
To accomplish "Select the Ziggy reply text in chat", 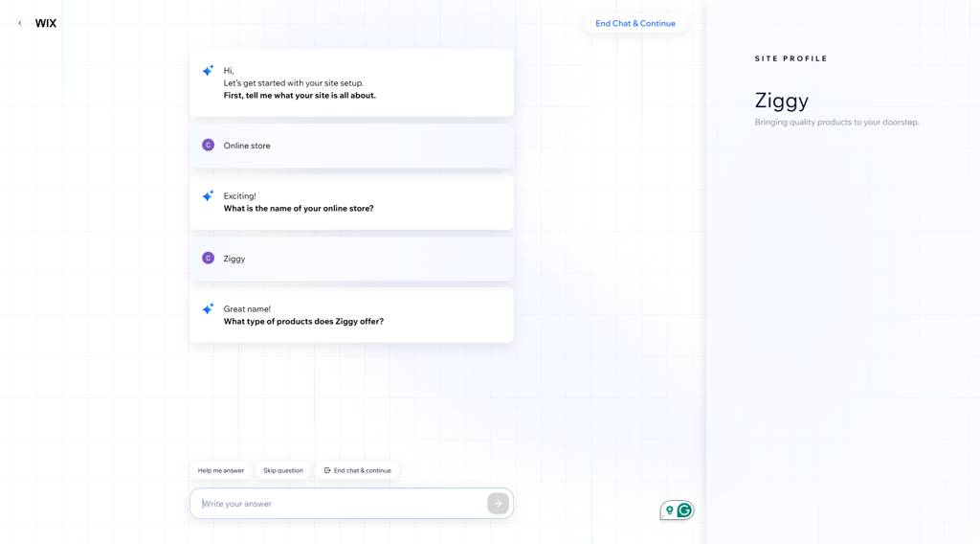I will [x=234, y=259].
